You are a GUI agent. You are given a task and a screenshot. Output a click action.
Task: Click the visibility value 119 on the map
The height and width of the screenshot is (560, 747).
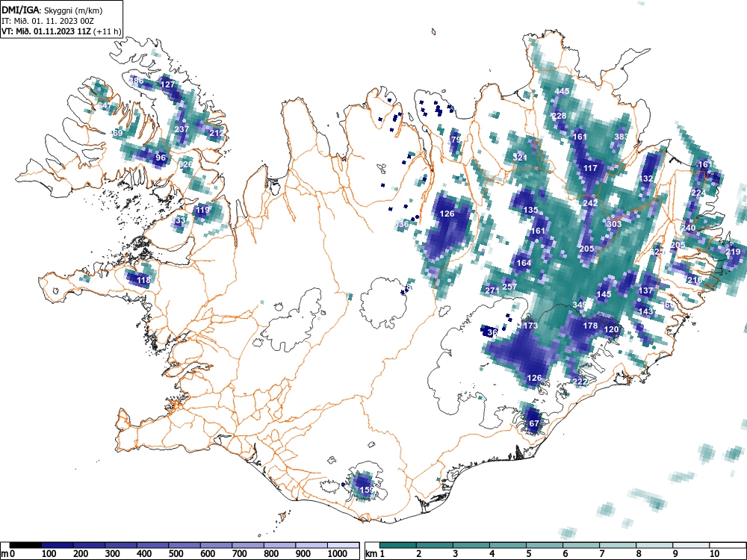(202, 210)
